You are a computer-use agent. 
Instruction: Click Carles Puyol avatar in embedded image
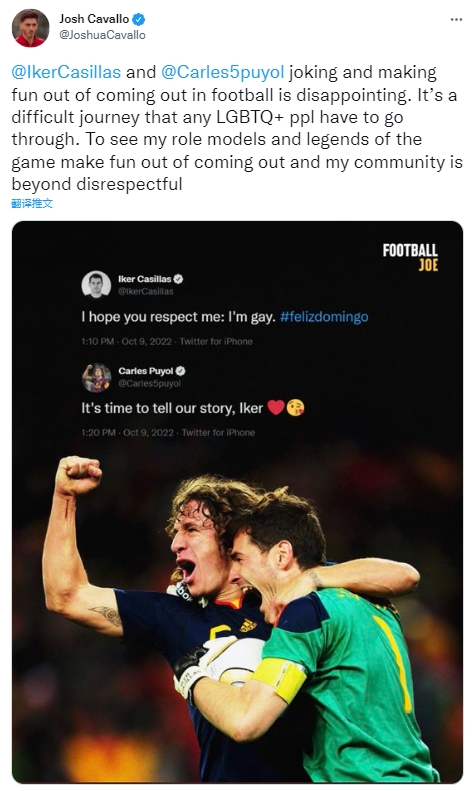[x=96, y=377]
